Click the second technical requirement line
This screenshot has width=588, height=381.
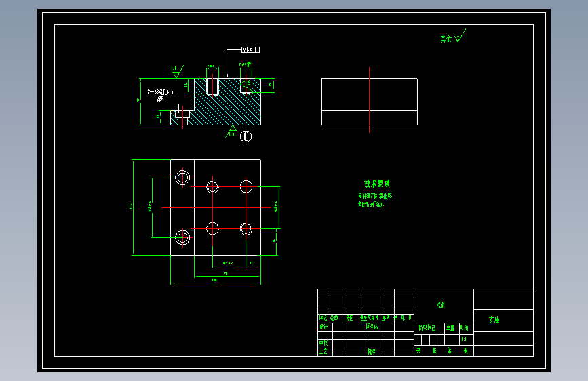tap(371, 204)
